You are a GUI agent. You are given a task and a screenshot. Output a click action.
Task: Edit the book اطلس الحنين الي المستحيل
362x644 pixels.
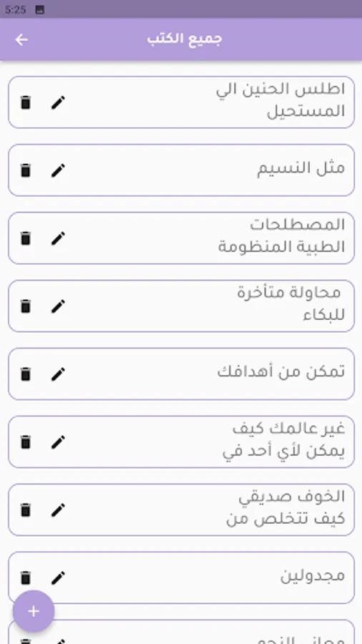tap(58, 102)
